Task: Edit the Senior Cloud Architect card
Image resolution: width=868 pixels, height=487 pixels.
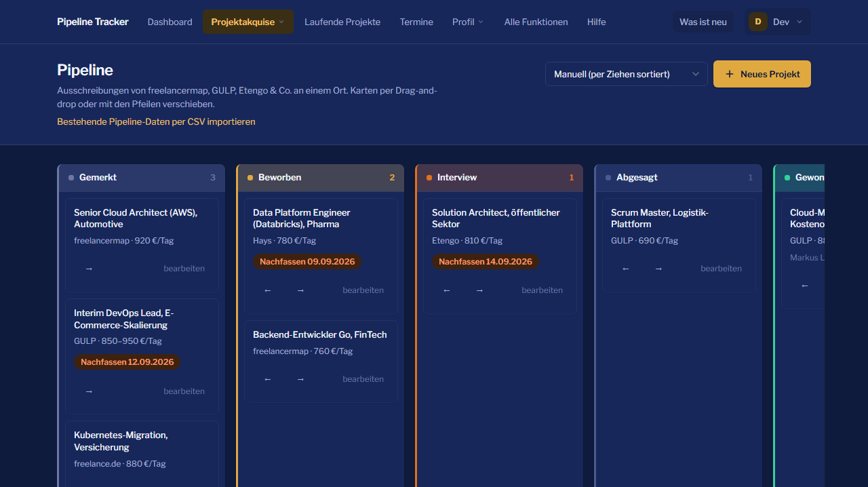Action: coord(184,269)
